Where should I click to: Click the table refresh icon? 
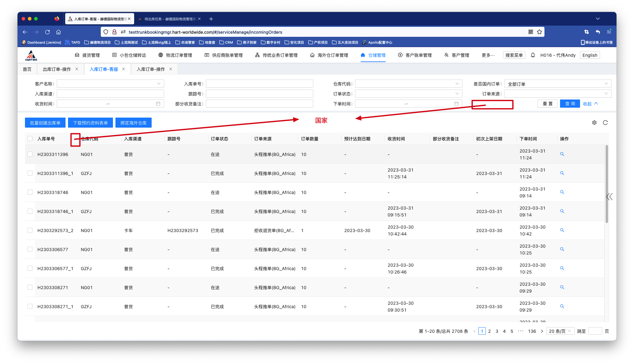[x=605, y=123]
